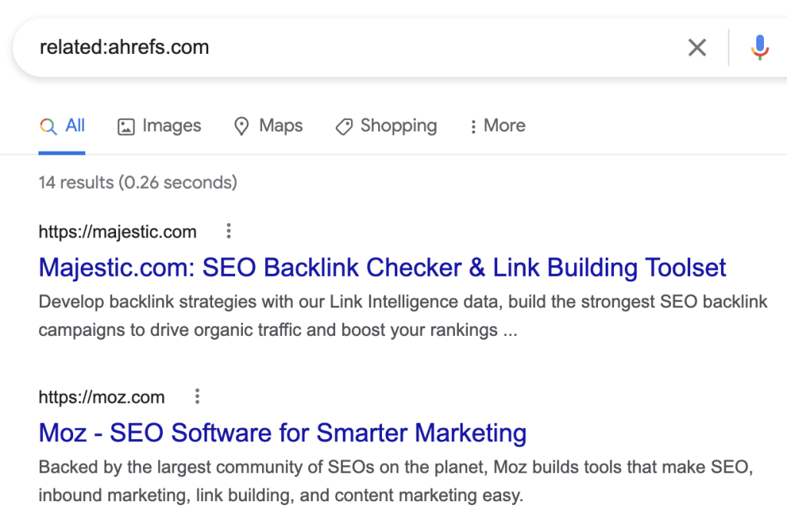Expand the More search options menu
This screenshot has width=787, height=532.
click(497, 125)
